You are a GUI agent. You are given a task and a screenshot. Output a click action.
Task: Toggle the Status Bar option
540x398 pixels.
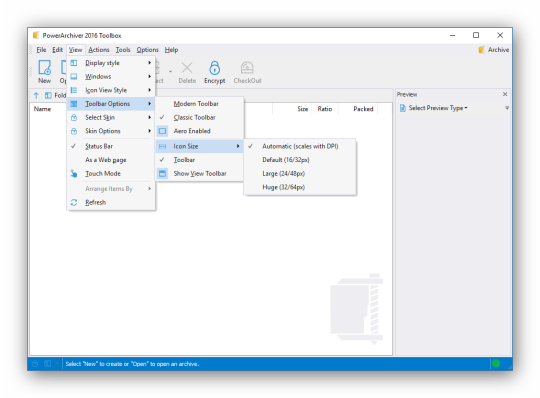tap(111, 146)
